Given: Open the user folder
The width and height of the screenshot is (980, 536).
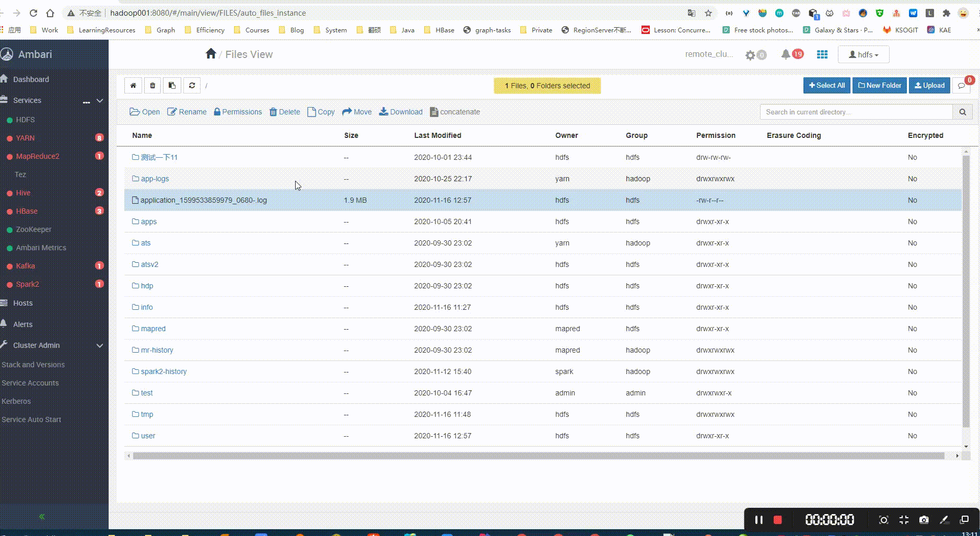Looking at the screenshot, I should click(x=148, y=436).
